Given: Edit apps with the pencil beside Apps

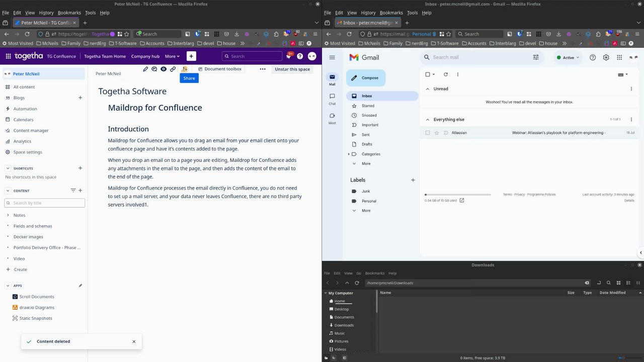Looking at the screenshot, I should coord(80,286).
